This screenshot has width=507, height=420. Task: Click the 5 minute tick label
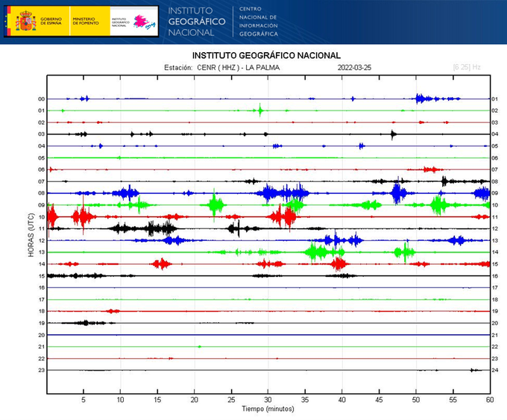pyautogui.click(x=84, y=400)
